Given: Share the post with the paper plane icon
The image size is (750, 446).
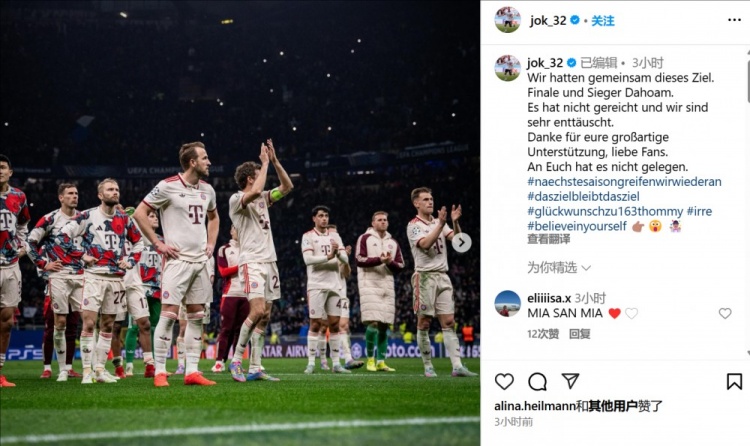Looking at the screenshot, I should point(570,381).
